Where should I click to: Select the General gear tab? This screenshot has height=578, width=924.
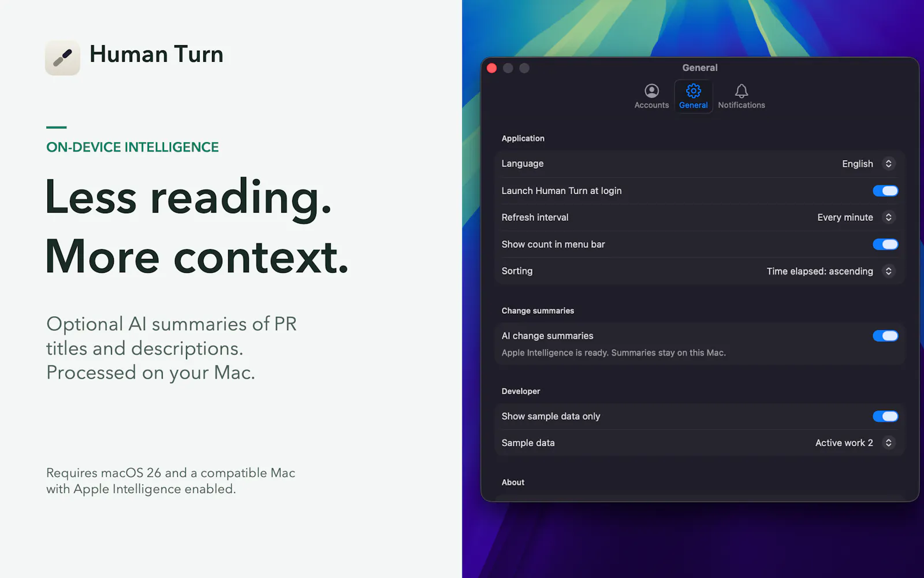[693, 97]
